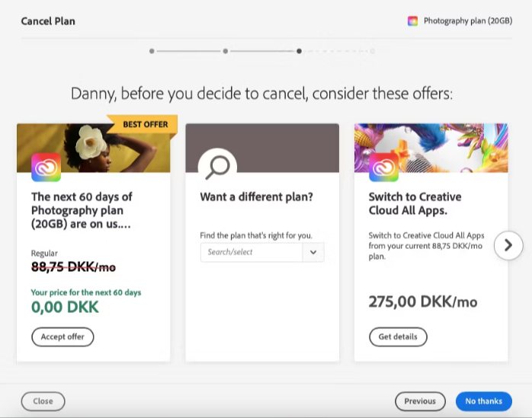The height and width of the screenshot is (418, 532).
Task: Select current third step dot in progress
Action: pyautogui.click(x=299, y=51)
